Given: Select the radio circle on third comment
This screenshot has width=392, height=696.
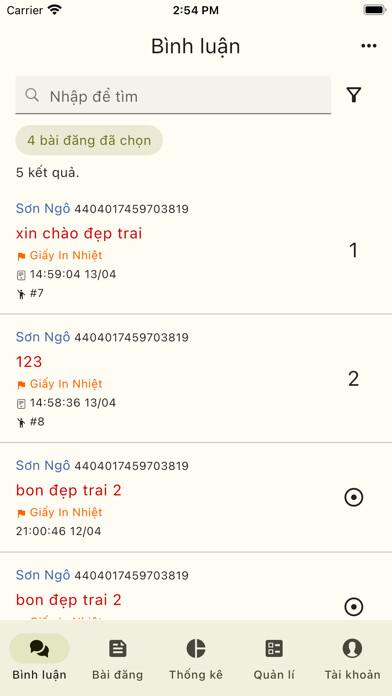Looking at the screenshot, I should click(353, 497).
